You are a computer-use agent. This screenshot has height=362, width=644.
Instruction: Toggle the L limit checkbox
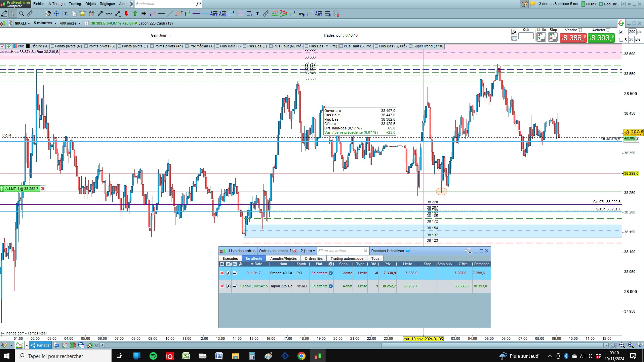[621, 32]
